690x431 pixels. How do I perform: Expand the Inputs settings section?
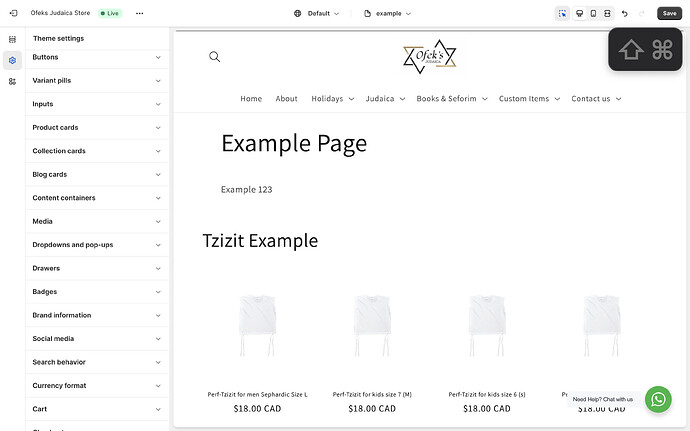coord(97,104)
